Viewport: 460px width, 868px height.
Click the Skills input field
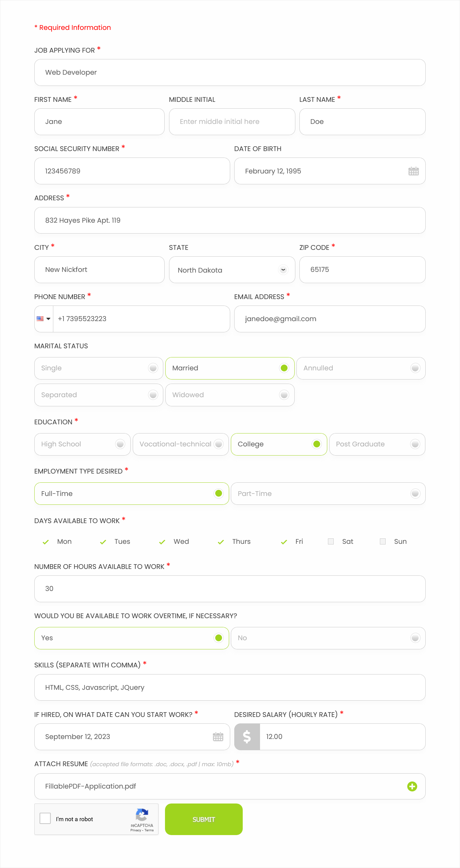tap(230, 687)
